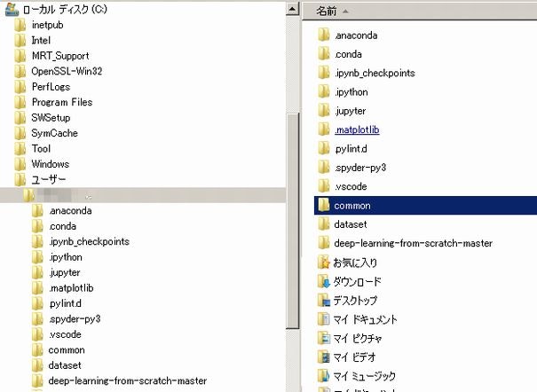Click the .ipynb_checkpoints folder icon in file list
This screenshot has height=392, width=537.
coord(324,73)
